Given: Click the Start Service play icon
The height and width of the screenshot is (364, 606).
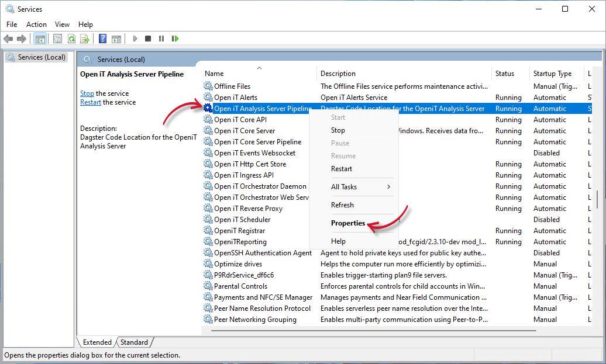Looking at the screenshot, I should (135, 39).
